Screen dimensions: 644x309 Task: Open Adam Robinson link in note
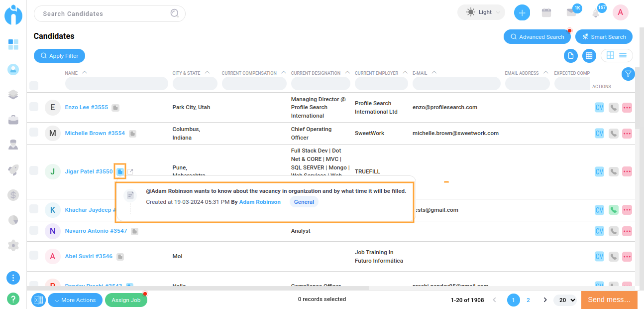pyautogui.click(x=260, y=202)
